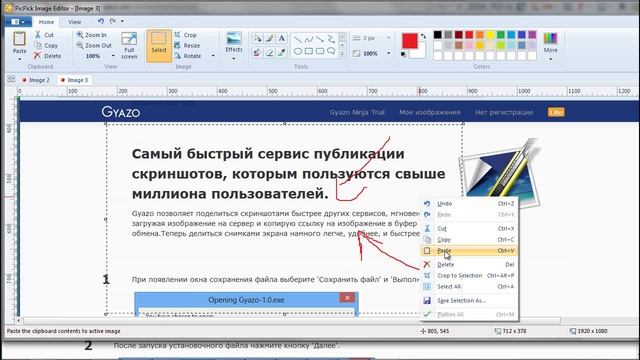Choose the straight Line shape
The width and height of the screenshot is (640, 360).
(x=298, y=40)
